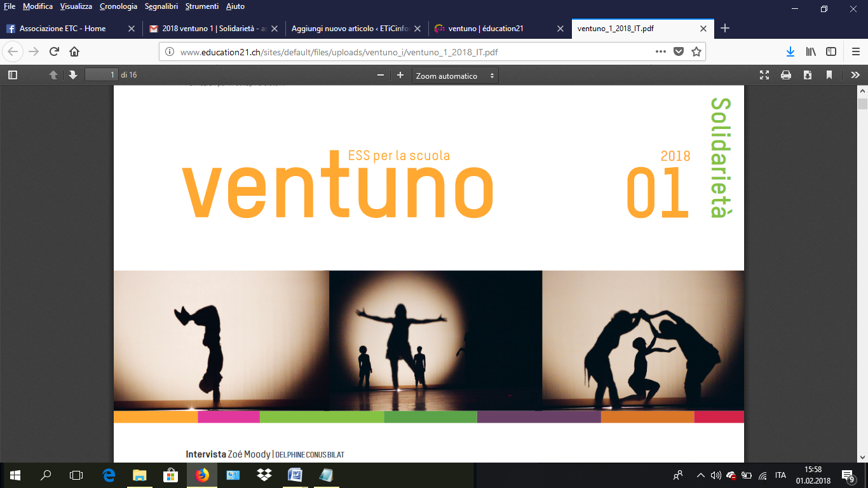Open page actions three-dot menu
Image resolution: width=868 pixels, height=488 pixels.
click(661, 52)
